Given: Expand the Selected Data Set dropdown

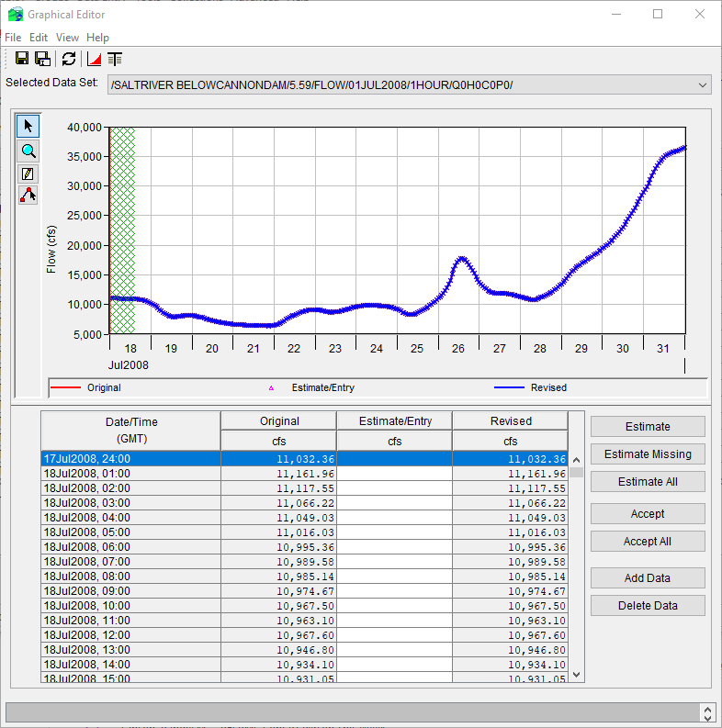Looking at the screenshot, I should [x=702, y=85].
